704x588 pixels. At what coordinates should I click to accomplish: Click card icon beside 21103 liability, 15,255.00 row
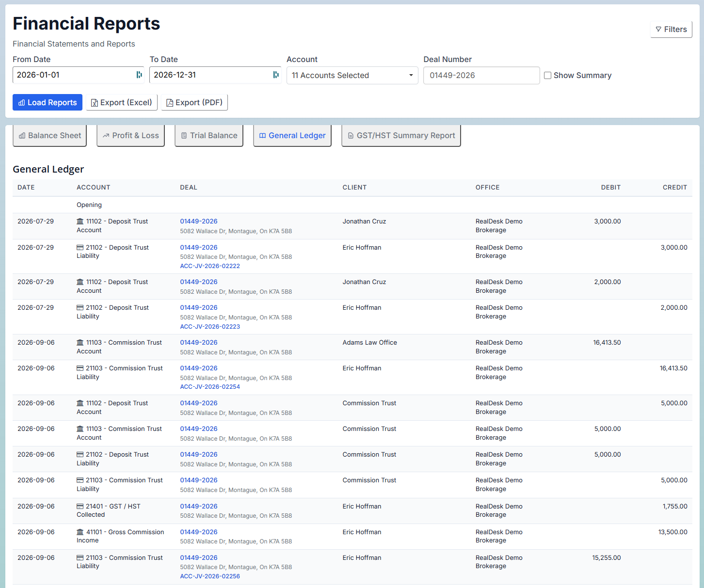[x=80, y=557]
